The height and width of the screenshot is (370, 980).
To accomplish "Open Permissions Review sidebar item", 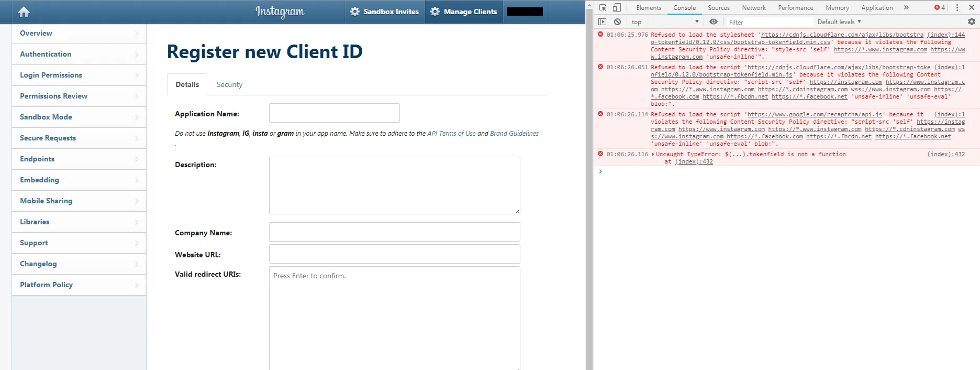I will tap(79, 96).
